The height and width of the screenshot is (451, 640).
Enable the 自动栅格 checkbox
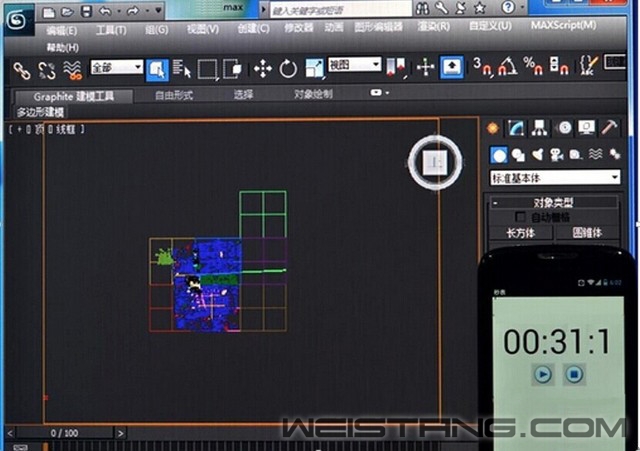pos(520,217)
